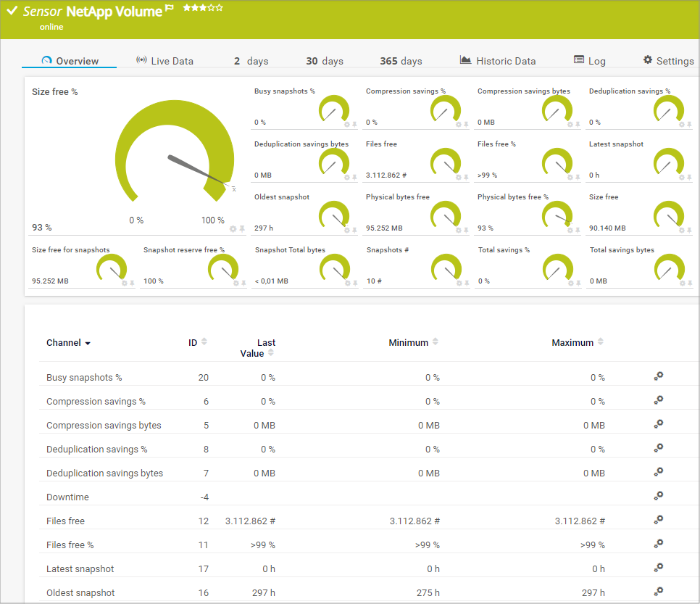
Task: Click gear icon for Deduplication savings bytes row
Action: point(658,472)
